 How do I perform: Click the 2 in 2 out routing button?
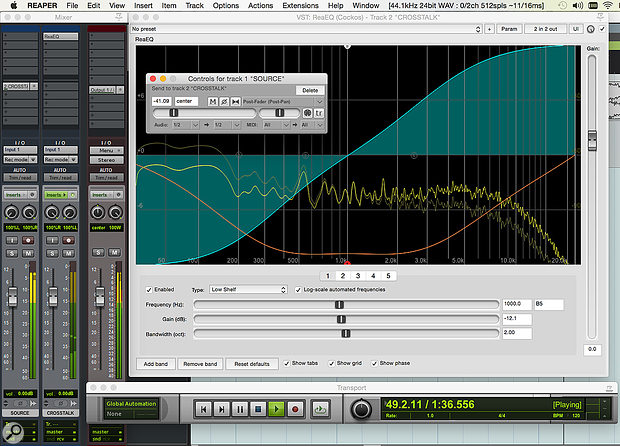(545, 29)
